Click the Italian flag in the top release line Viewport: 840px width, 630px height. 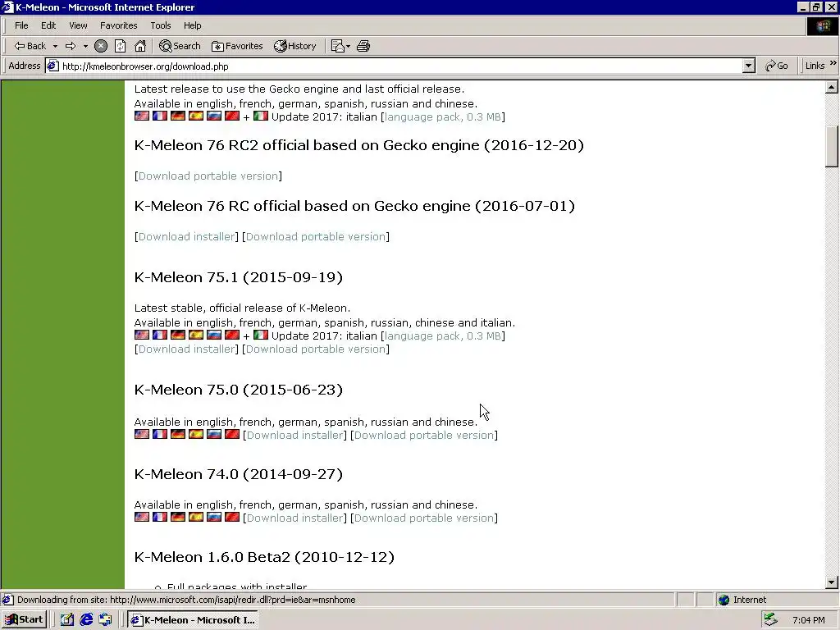[260, 116]
